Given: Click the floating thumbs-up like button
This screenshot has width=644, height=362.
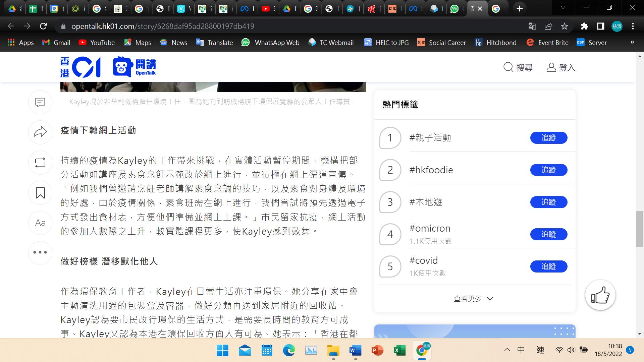Looking at the screenshot, I should pyautogui.click(x=600, y=295).
